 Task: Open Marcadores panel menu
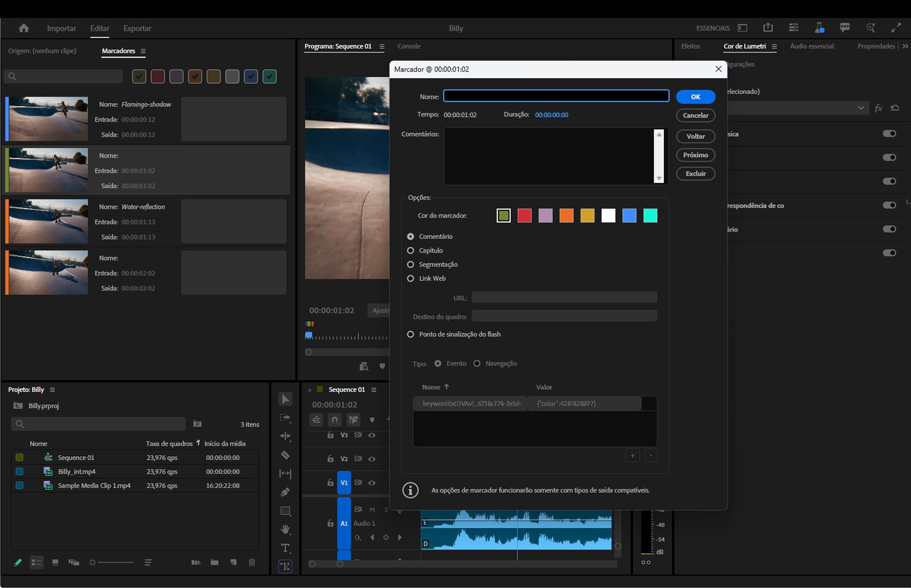tap(143, 51)
